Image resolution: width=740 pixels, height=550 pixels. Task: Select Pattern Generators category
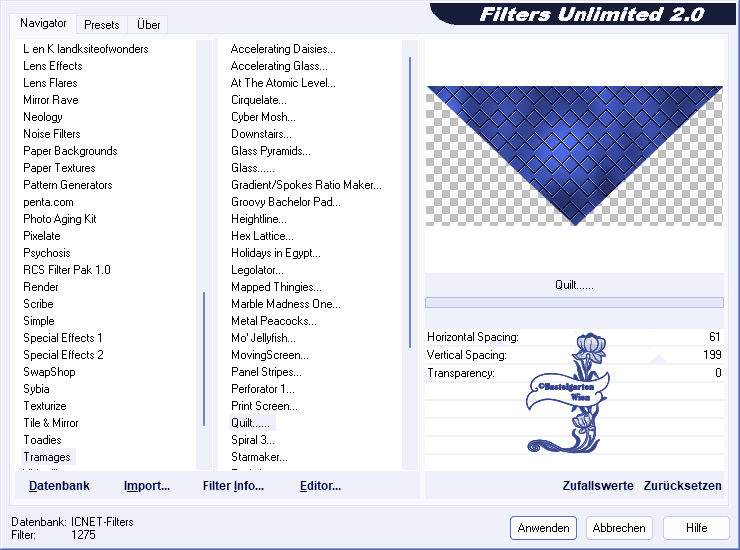click(67, 185)
